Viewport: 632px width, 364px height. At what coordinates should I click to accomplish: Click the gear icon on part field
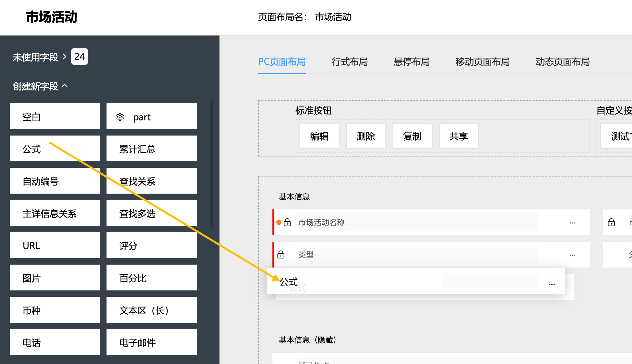pyautogui.click(x=120, y=117)
